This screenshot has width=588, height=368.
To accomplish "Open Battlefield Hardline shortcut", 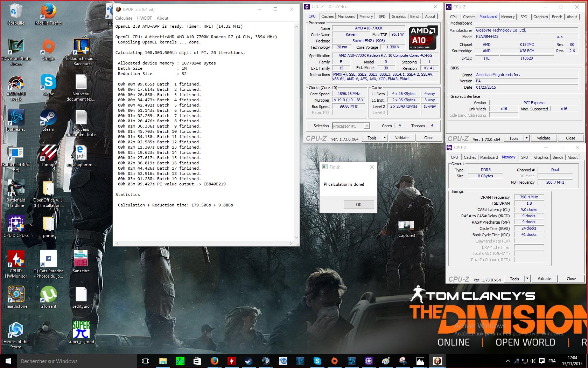I will click(16, 194).
